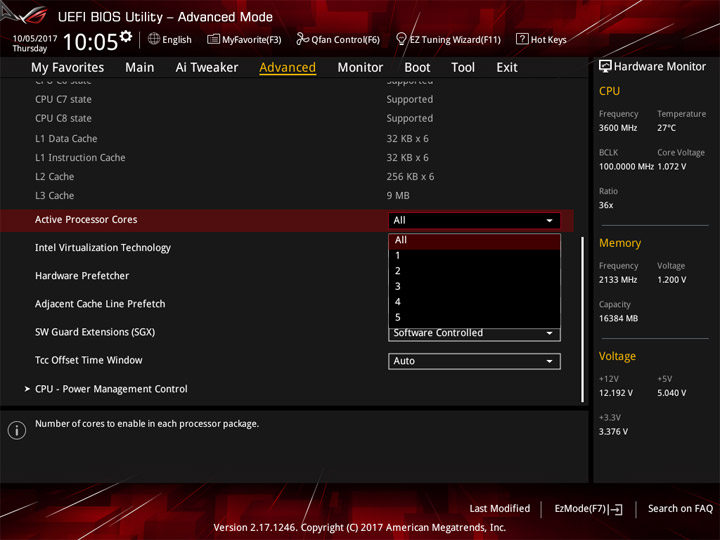
Task: Click the EzMode exit arrow icon
Action: pyautogui.click(x=616, y=509)
